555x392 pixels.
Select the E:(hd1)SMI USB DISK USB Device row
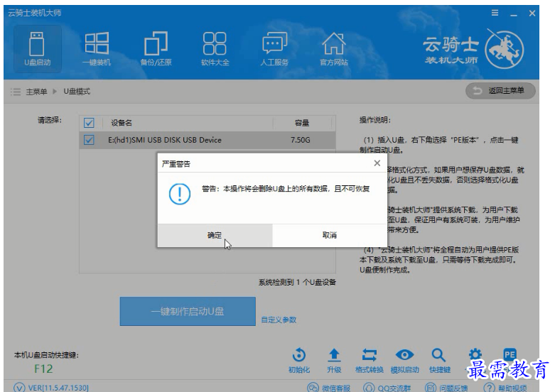pyautogui.click(x=208, y=140)
